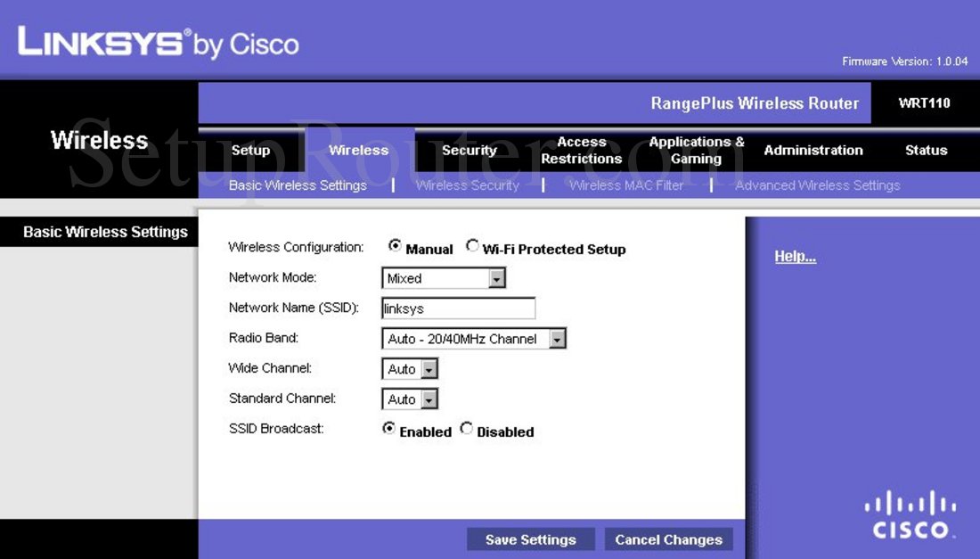Open the Network Mode dropdown
Viewport: 980px width, 559px height.
498,277
